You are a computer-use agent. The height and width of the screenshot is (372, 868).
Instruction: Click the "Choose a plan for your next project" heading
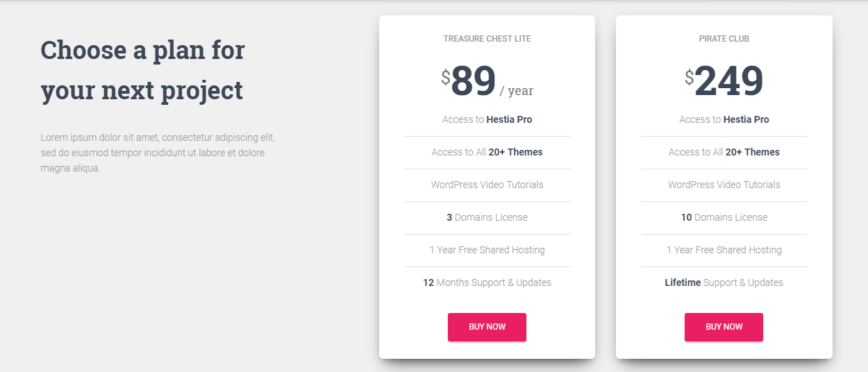click(x=142, y=70)
